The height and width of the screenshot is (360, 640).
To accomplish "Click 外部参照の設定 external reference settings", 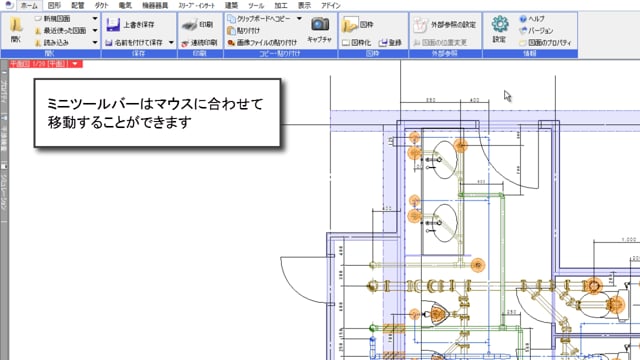I will click(444, 25).
